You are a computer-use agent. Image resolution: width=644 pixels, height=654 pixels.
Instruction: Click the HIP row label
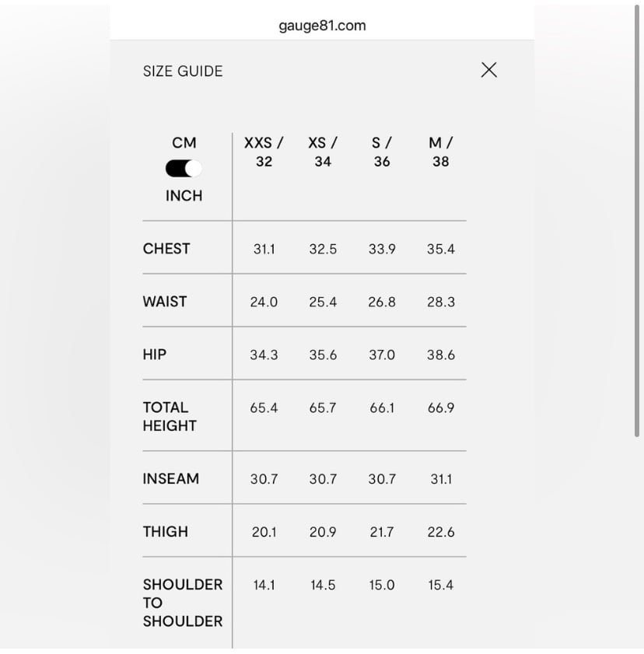(155, 355)
